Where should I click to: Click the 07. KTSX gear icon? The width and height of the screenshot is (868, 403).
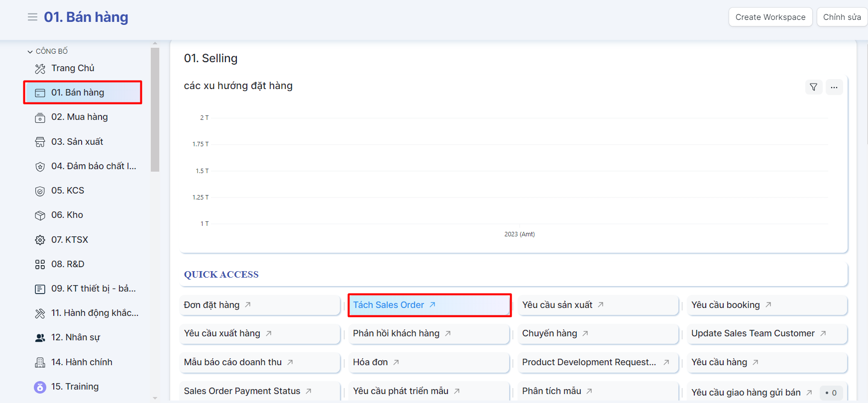[x=40, y=240]
